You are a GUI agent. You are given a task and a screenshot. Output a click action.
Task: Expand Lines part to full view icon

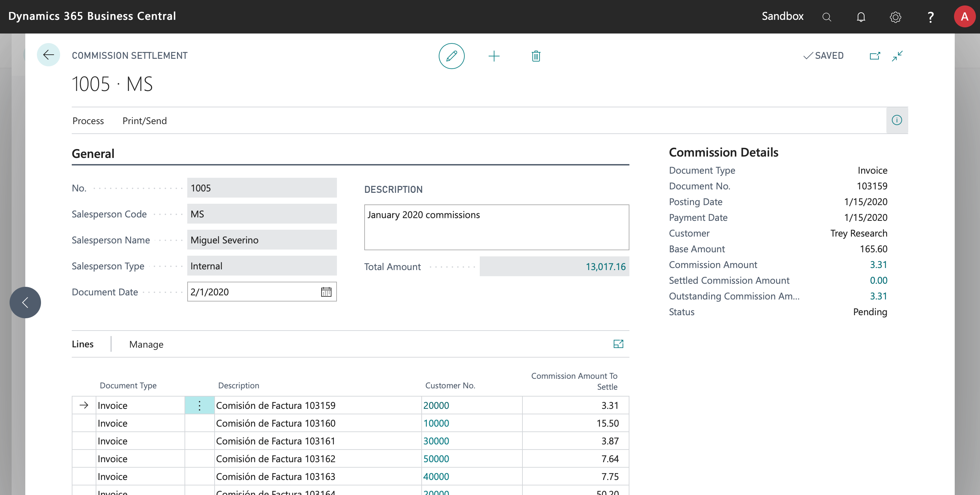click(x=618, y=344)
